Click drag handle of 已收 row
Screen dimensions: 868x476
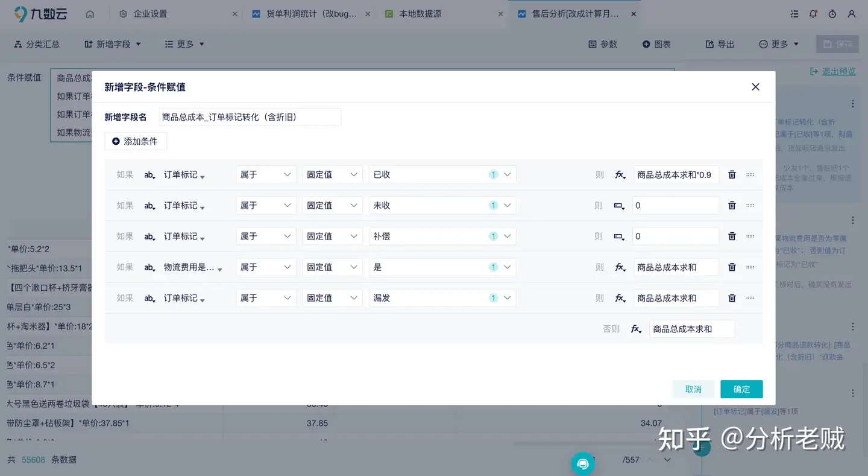pos(750,174)
